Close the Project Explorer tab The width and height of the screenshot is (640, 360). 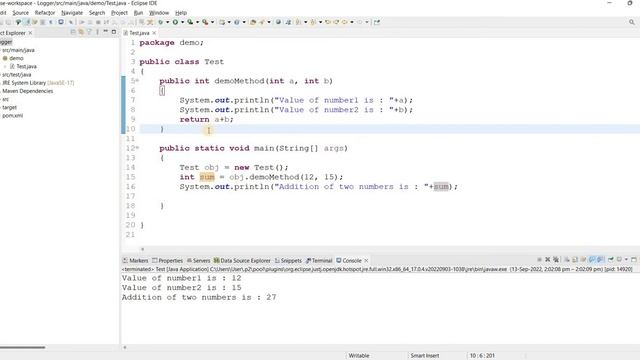pos(30,33)
